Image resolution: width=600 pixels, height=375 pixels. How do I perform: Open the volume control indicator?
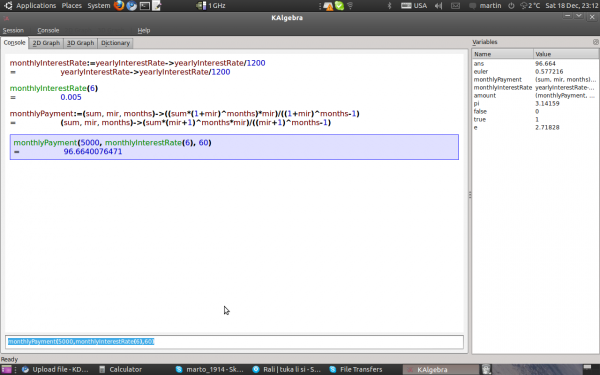coord(439,5)
